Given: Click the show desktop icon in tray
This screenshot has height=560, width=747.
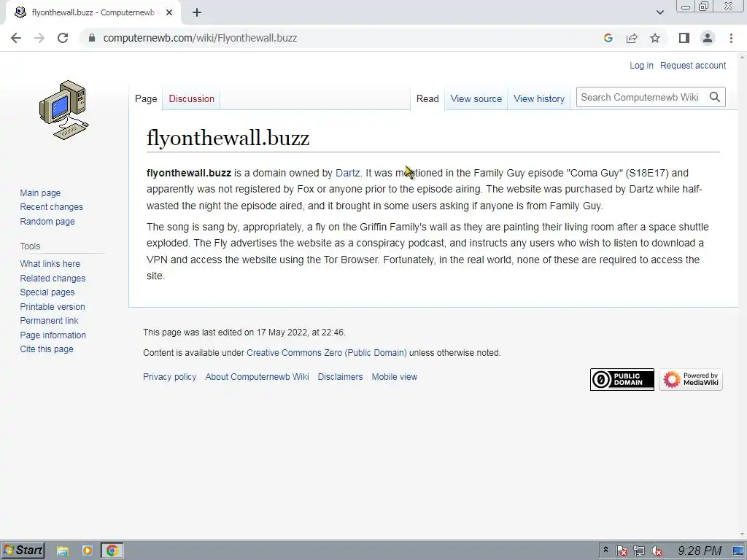Looking at the screenshot, I should click(739, 551).
